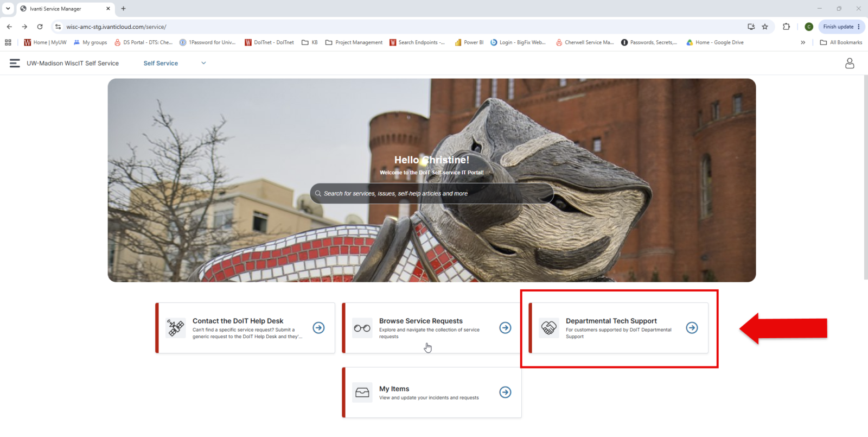
Task: Open the Chrome profile avatar C
Action: 809,27
